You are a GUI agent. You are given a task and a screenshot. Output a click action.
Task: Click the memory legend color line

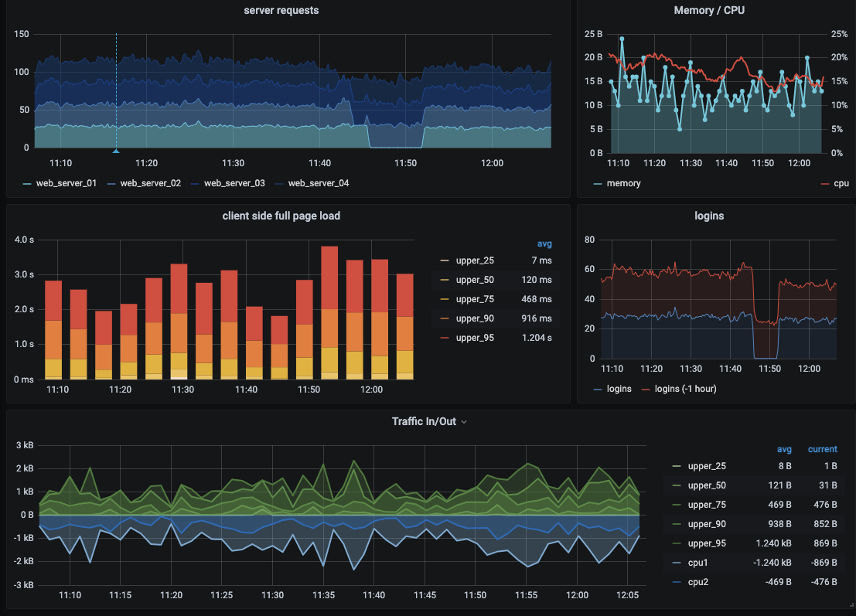[597, 184]
